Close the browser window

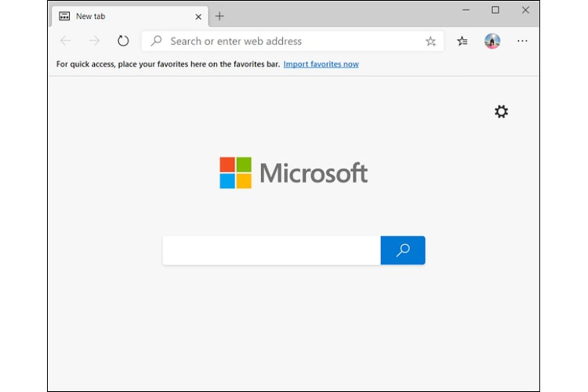tap(526, 10)
